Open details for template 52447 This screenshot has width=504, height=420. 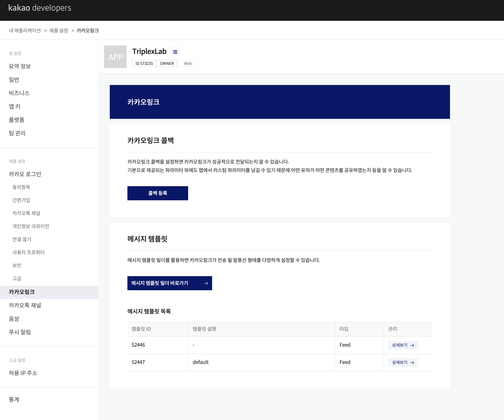point(403,363)
